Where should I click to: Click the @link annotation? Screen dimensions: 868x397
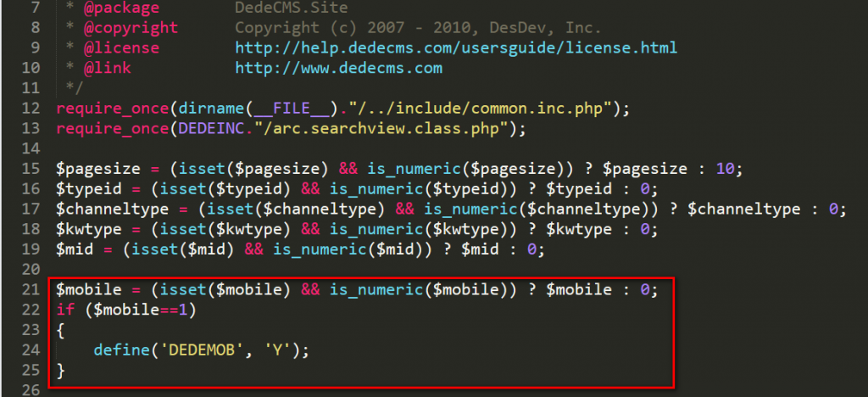tap(108, 68)
